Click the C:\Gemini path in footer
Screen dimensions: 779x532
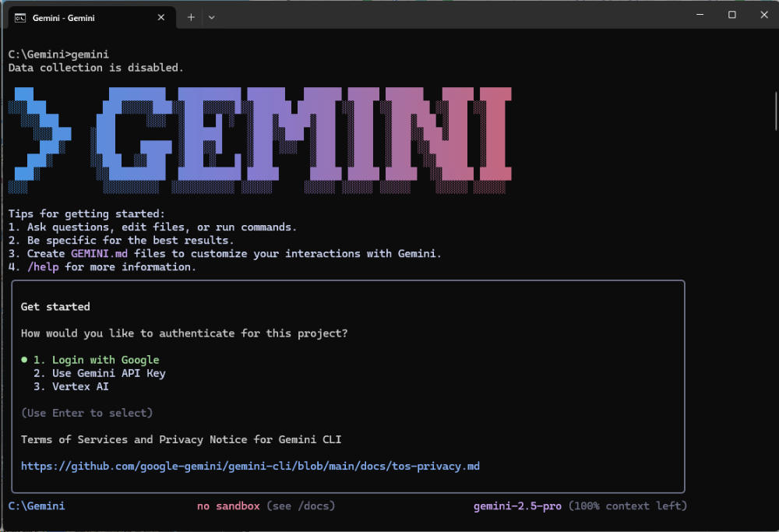coord(37,506)
